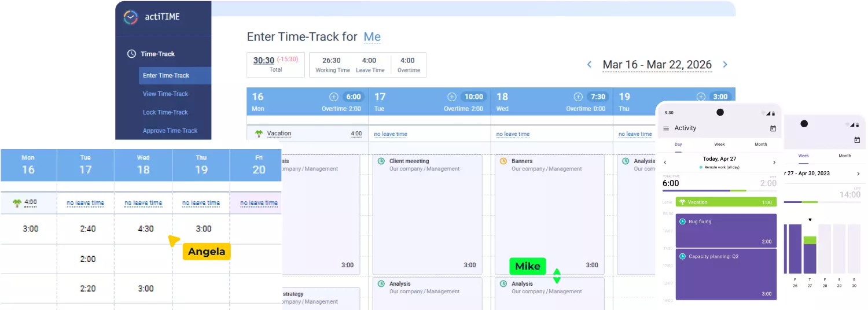Screen dimensions: 868x310
Task: Open View Time-Track in the sidebar
Action: click(165, 94)
